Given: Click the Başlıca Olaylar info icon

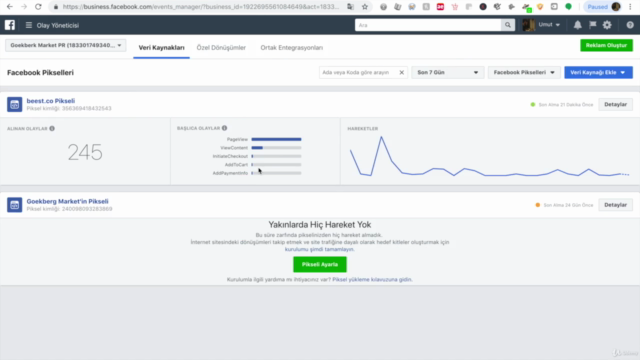Looking at the screenshot, I should pos(224,128).
